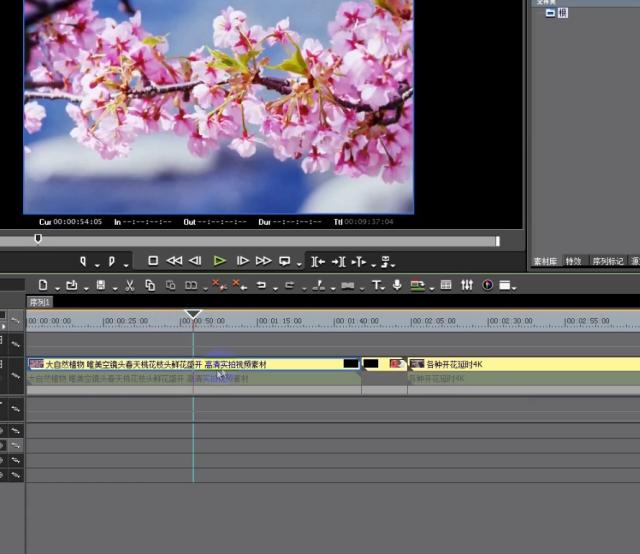The width and height of the screenshot is (640, 554).
Task: Click the 00:01:15:00 mark on time ruler
Action: coord(280,321)
